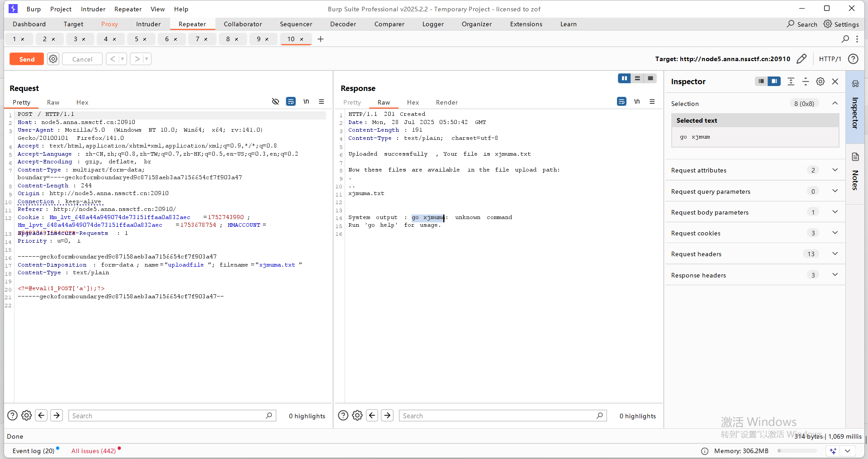The height and width of the screenshot is (459, 868).
Task: Close the Inspector panel
Action: point(835,81)
